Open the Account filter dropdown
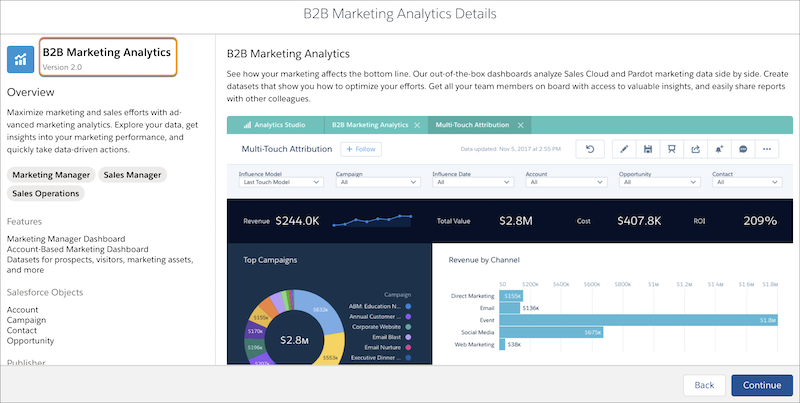Screen dimensions: 800x403 click(x=566, y=182)
